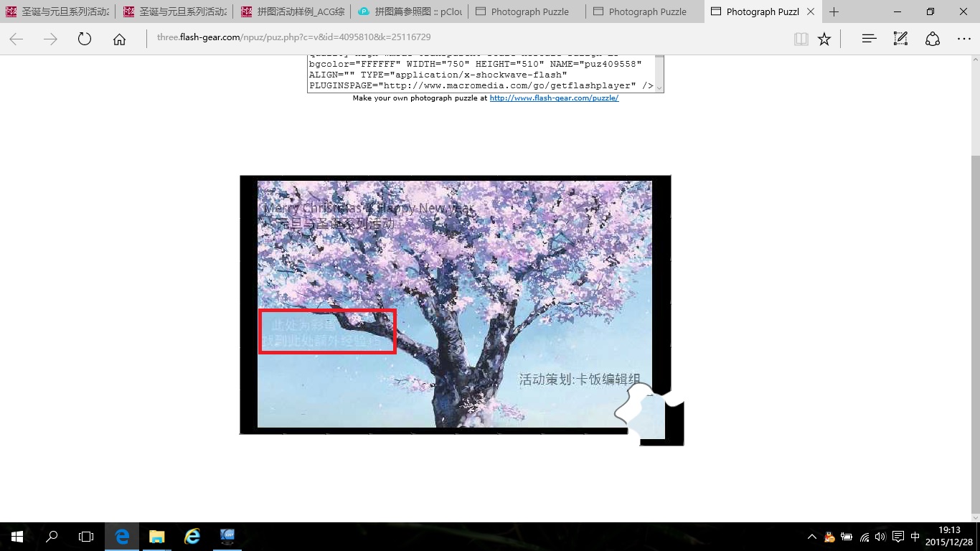Click the address bar URL
The image size is (980, 551).
point(294,37)
